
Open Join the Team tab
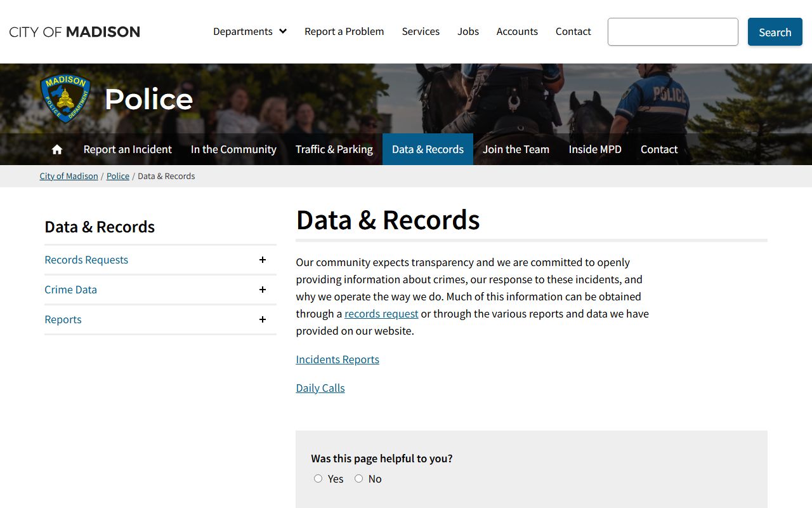coord(516,149)
